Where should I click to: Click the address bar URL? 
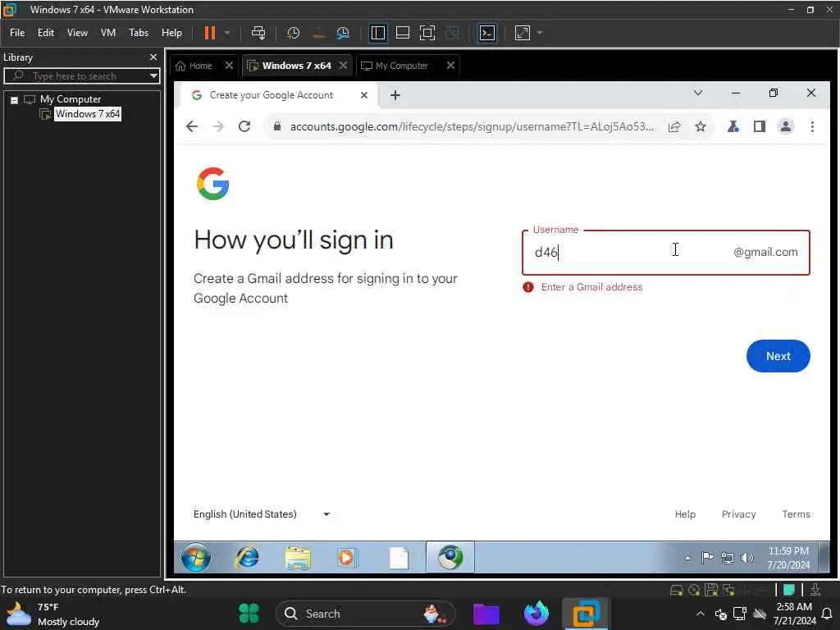[472, 126]
